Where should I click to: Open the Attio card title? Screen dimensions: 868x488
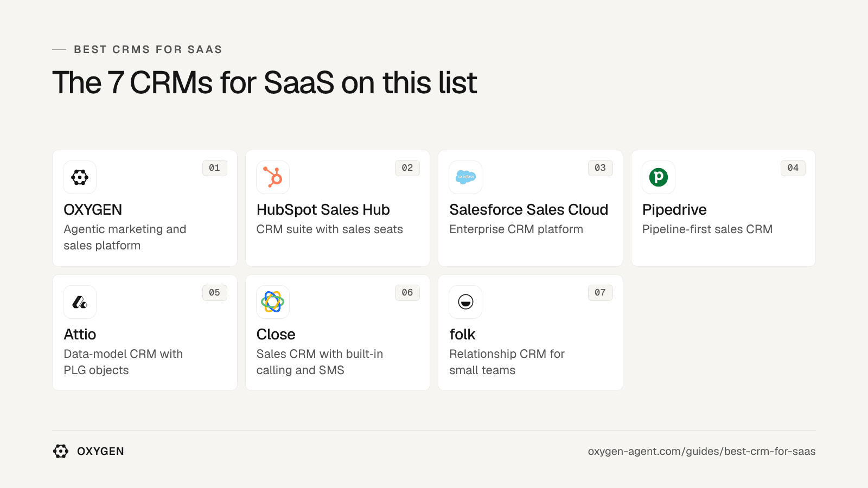point(80,335)
